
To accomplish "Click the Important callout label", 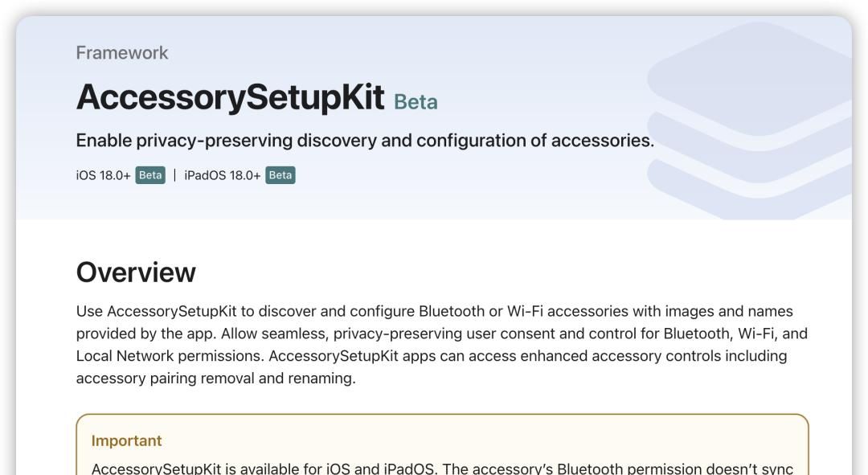I will [126, 440].
